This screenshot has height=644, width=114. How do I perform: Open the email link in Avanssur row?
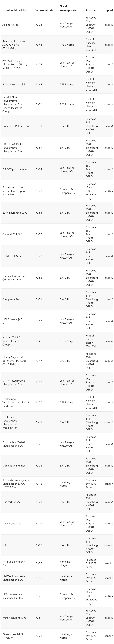109,45
